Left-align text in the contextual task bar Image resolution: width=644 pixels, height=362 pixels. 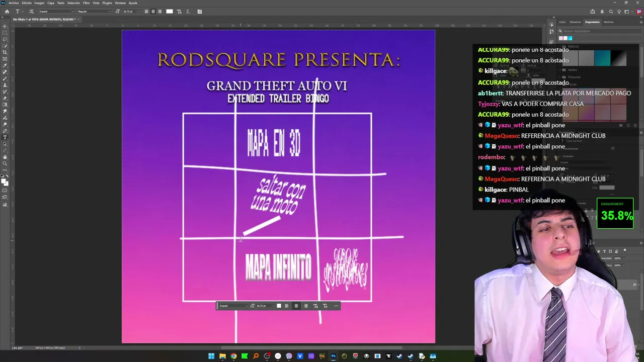pos(287,306)
